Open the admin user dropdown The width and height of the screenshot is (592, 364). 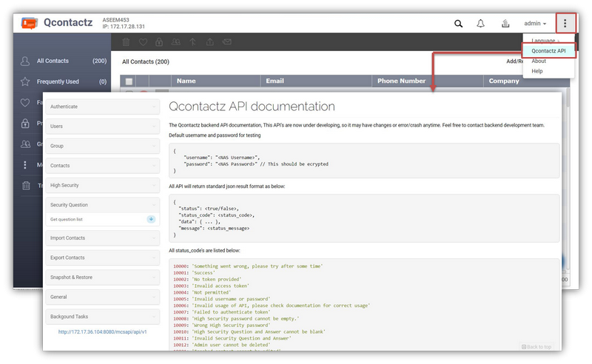(x=535, y=24)
